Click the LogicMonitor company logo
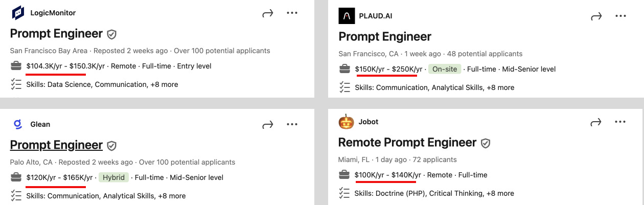Screen dimensions: 644x205 [18, 13]
